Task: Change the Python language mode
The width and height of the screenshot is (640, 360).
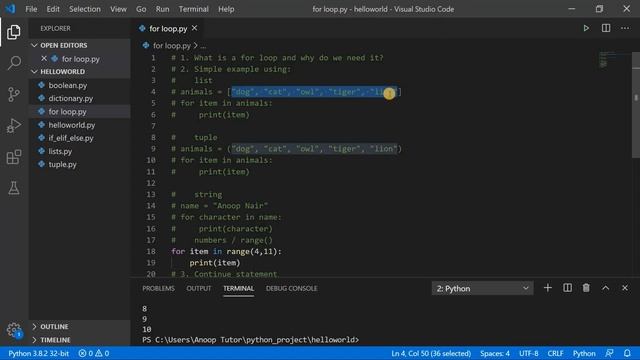Action: coord(584,353)
